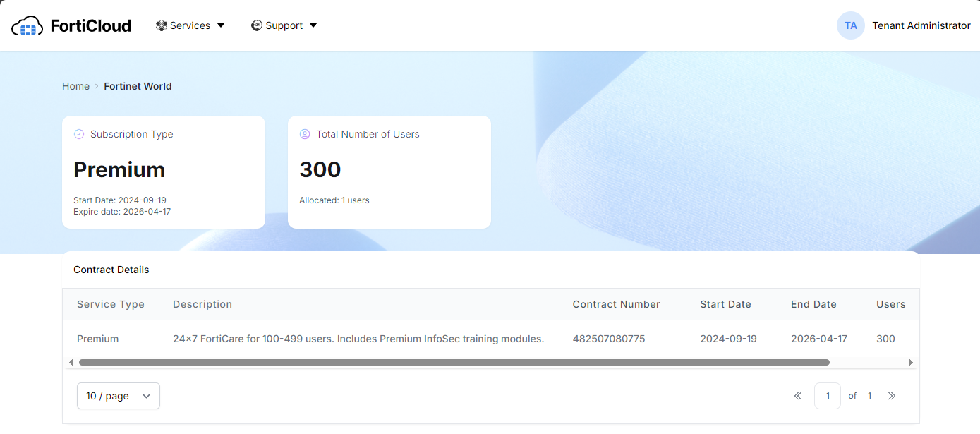Go to last page double-chevron

tap(892, 396)
